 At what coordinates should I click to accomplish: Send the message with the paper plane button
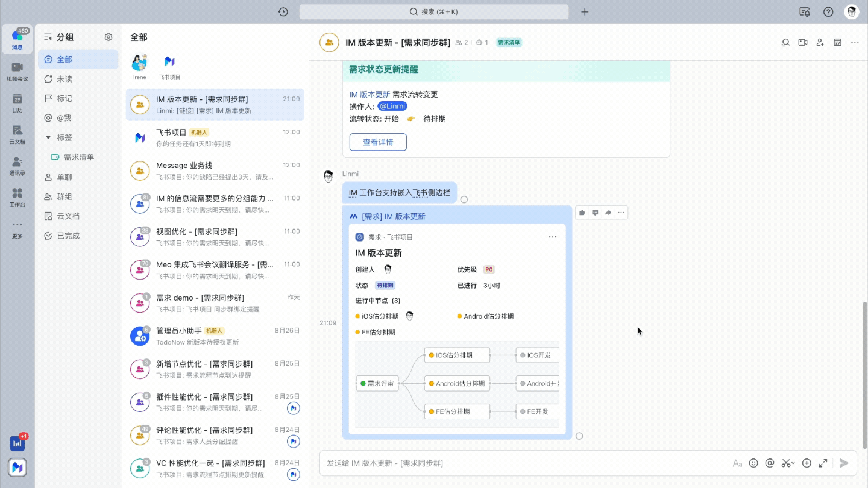844,463
